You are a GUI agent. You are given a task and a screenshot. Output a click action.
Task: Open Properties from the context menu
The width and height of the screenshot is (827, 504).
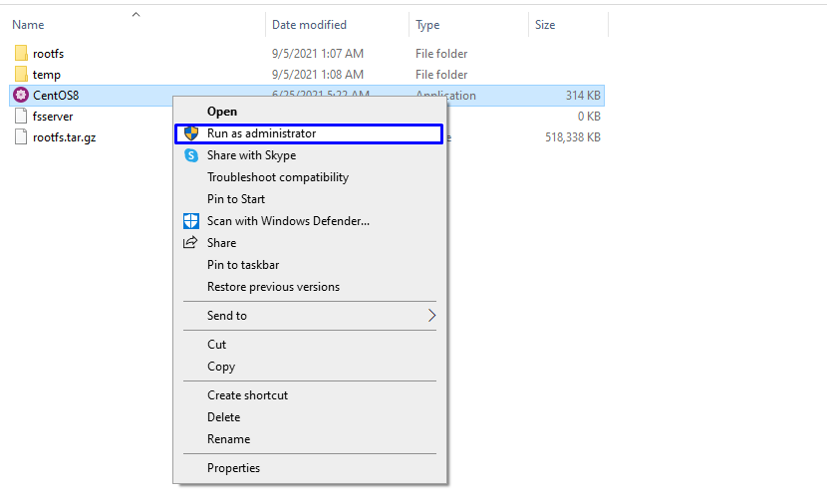coord(233,468)
